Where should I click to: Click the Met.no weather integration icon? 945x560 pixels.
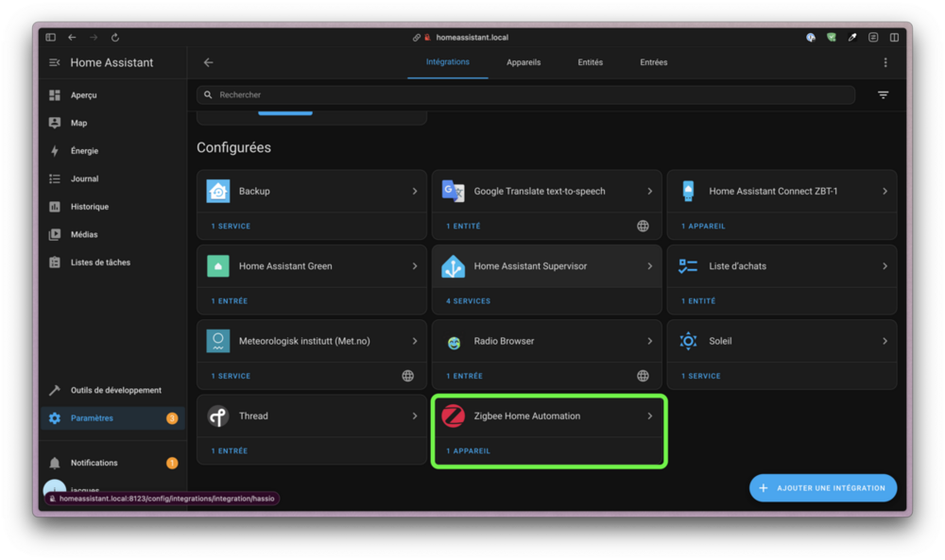point(218,342)
